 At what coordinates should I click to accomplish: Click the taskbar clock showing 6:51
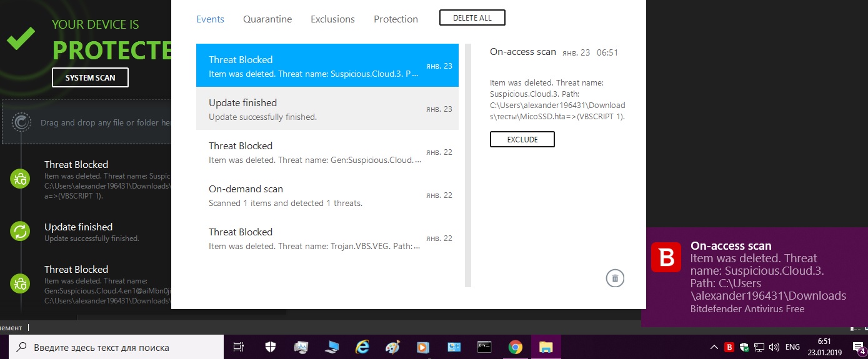pos(824,347)
